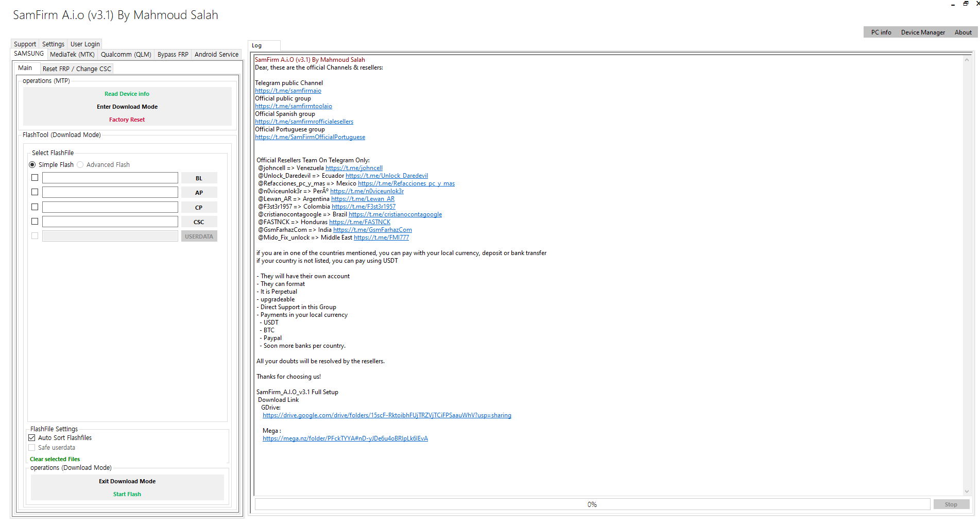Open Middle East link t.me/FMI777
The width and height of the screenshot is (980, 525).
click(381, 238)
